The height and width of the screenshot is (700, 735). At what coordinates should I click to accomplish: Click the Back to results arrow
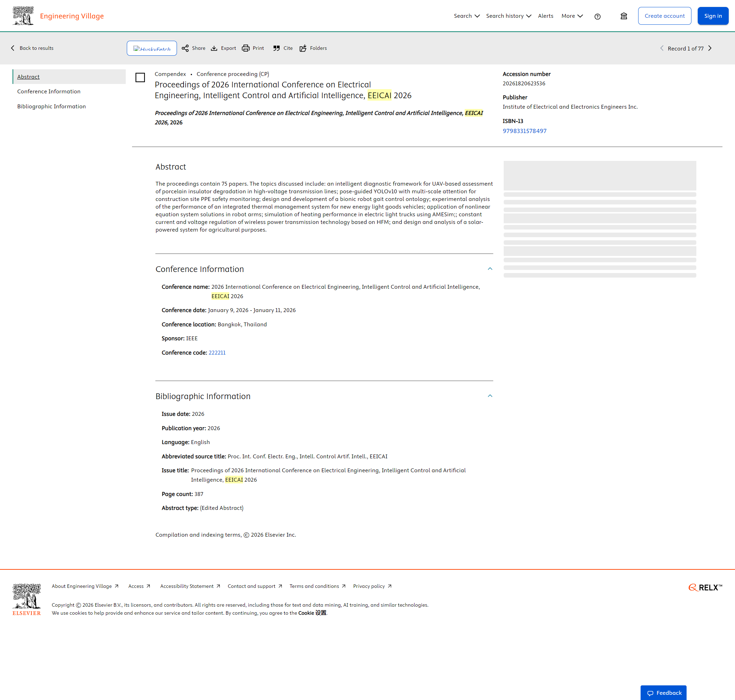pos(13,48)
